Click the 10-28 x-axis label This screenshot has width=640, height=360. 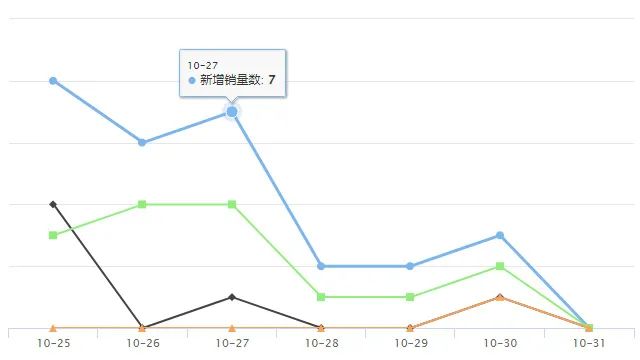click(322, 343)
